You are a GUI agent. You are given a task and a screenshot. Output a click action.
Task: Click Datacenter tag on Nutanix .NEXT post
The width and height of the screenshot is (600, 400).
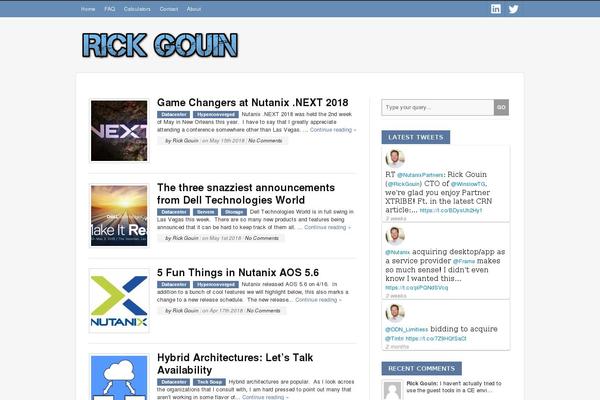[x=173, y=114]
